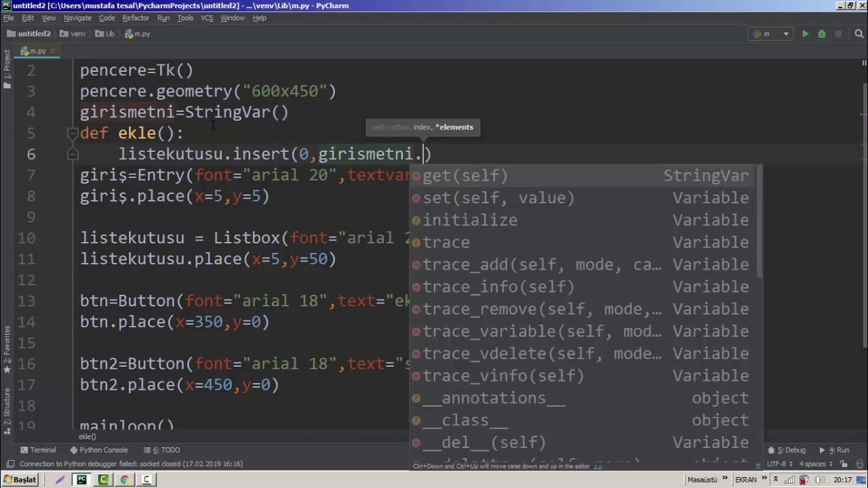Screen dimensions: 868x488
Task: Click the fold end marker on line 6
Action: point(73,155)
